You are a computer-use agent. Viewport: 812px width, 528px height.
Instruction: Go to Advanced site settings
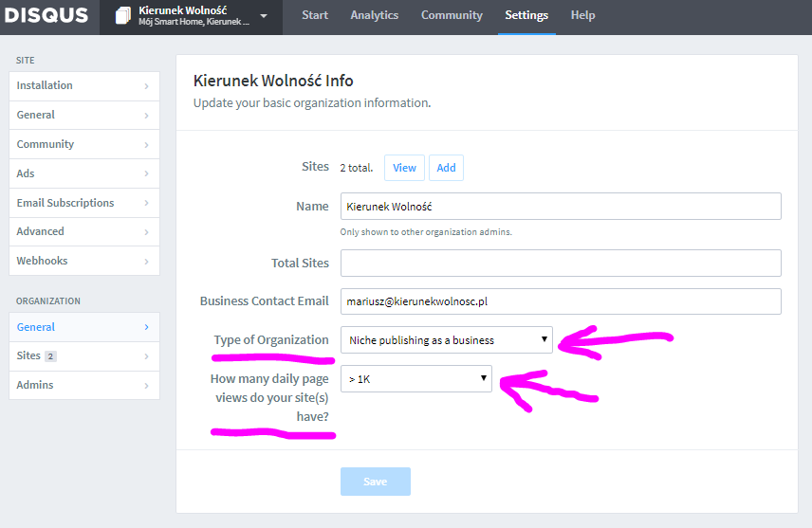(83, 231)
